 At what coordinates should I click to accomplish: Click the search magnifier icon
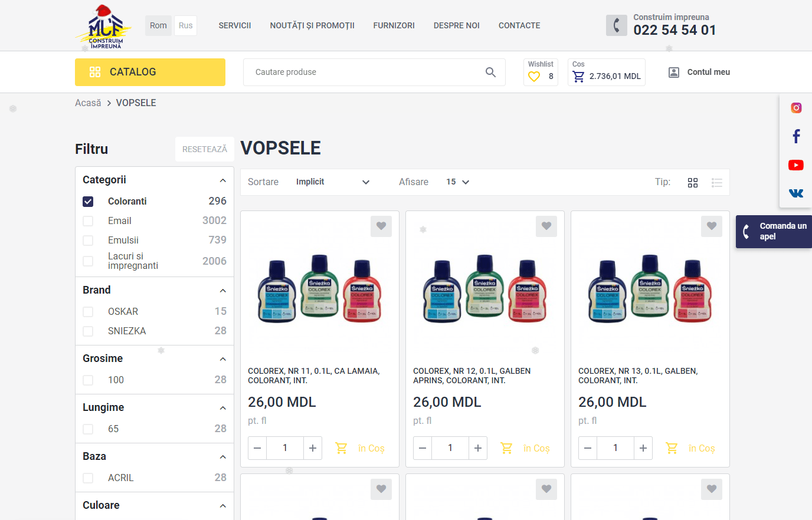click(x=490, y=72)
